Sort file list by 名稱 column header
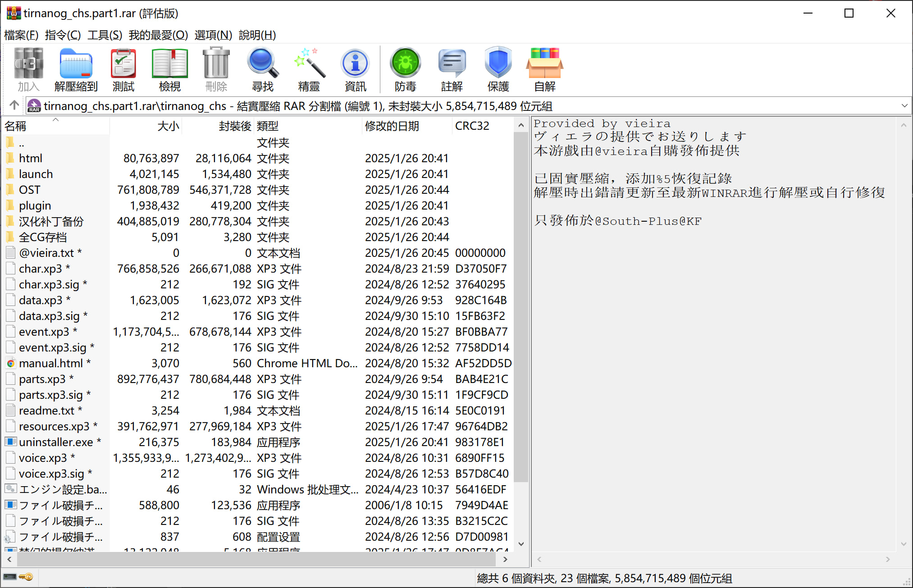The height and width of the screenshot is (588, 913). tap(15, 126)
